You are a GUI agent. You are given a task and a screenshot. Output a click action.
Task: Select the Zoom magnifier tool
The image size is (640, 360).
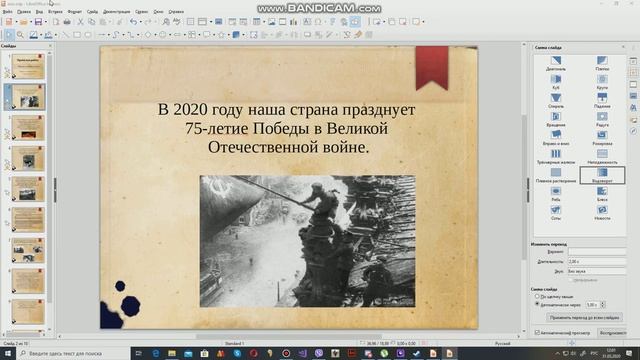[x=20, y=35]
